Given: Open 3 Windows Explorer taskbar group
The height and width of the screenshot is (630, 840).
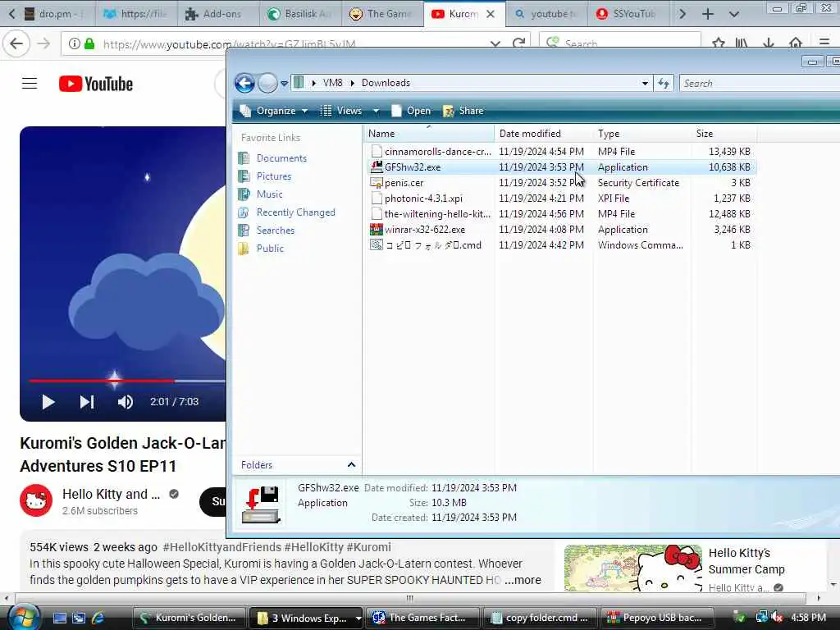Looking at the screenshot, I should tap(306, 618).
